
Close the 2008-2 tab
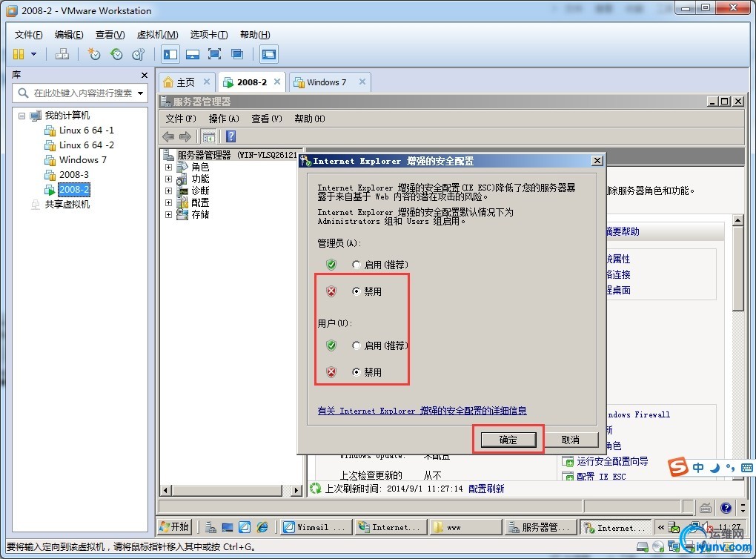pyautogui.click(x=277, y=82)
